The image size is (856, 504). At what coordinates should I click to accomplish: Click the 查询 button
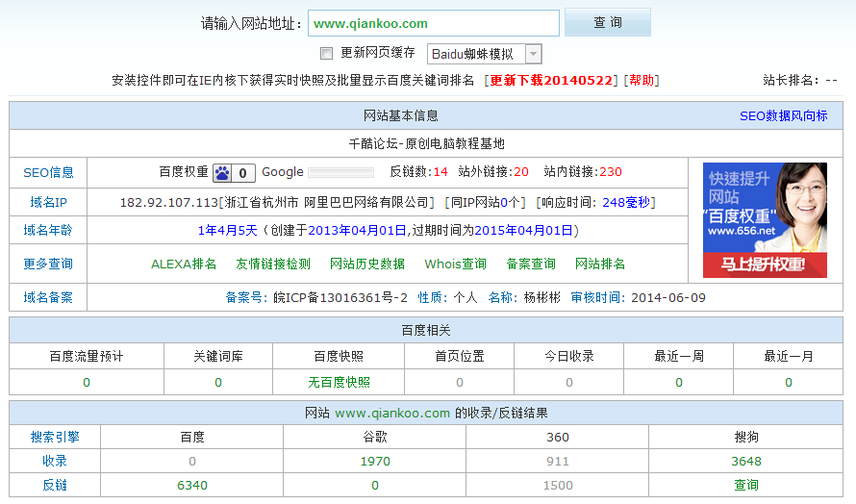tap(608, 22)
